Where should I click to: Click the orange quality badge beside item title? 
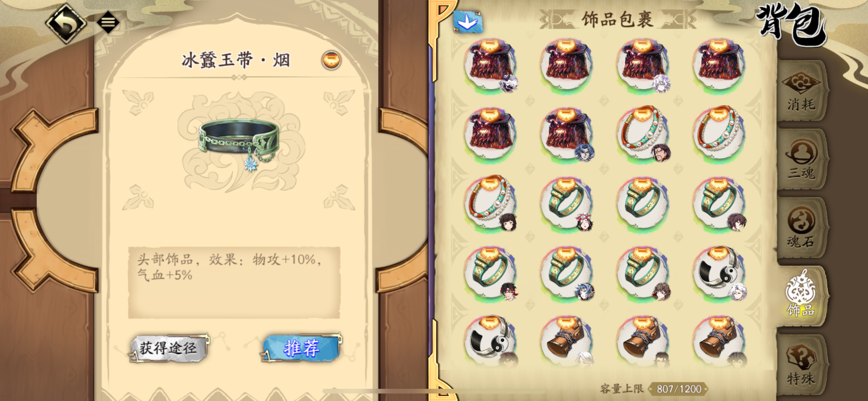tap(331, 60)
